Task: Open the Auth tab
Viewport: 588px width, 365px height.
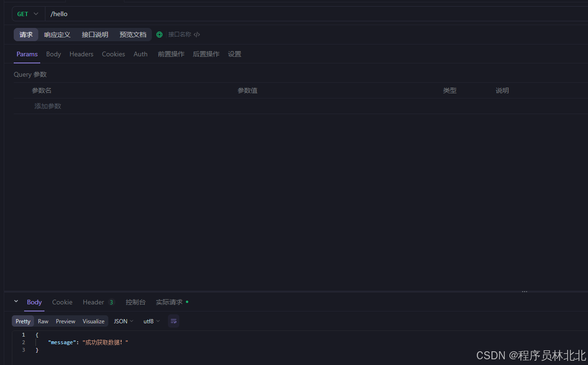Action: pyautogui.click(x=140, y=54)
